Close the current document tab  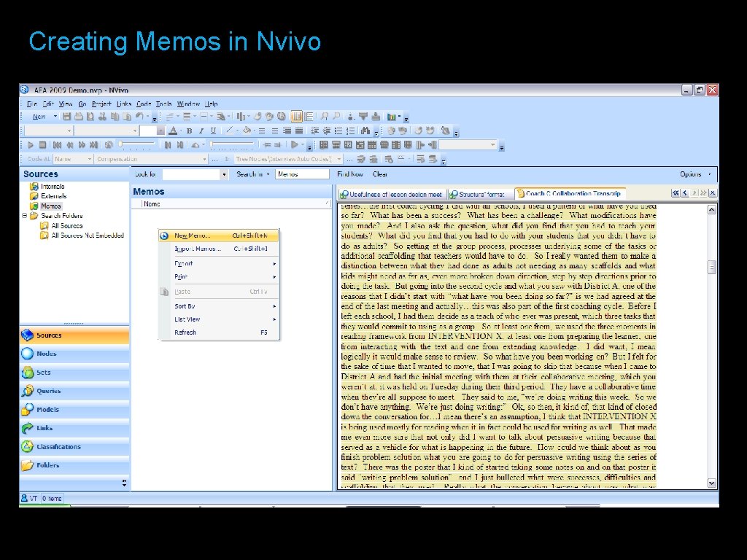point(712,192)
